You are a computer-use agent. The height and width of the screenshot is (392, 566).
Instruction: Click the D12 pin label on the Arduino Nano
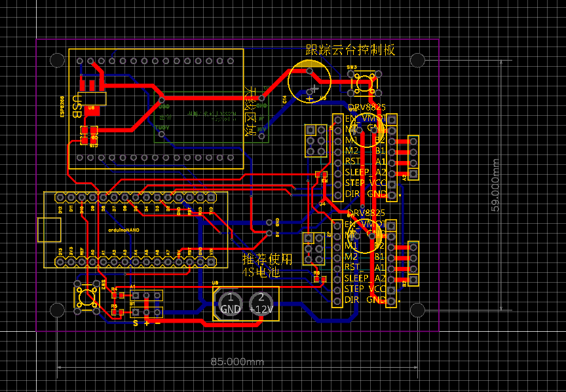[60, 209]
